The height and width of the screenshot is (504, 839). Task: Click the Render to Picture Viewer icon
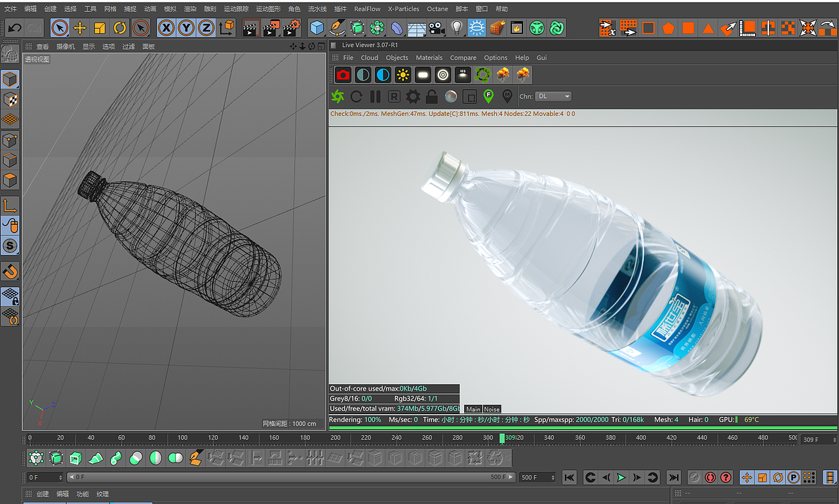(x=271, y=28)
